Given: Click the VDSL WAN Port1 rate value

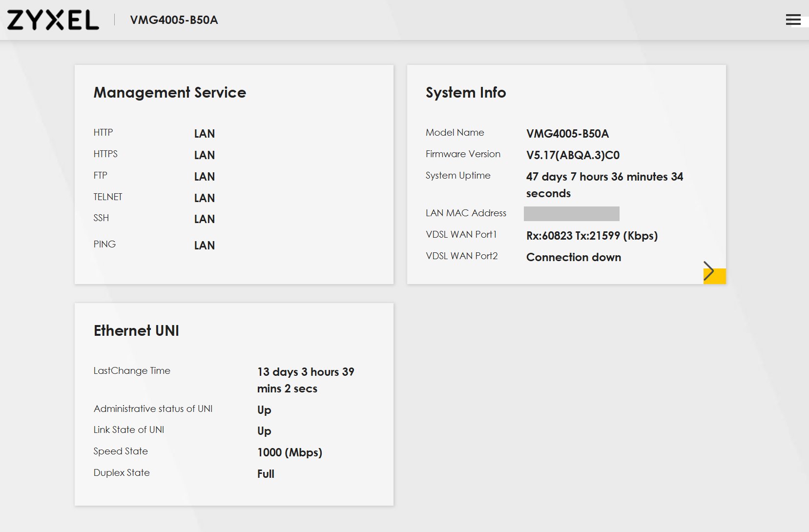Looking at the screenshot, I should (x=592, y=236).
